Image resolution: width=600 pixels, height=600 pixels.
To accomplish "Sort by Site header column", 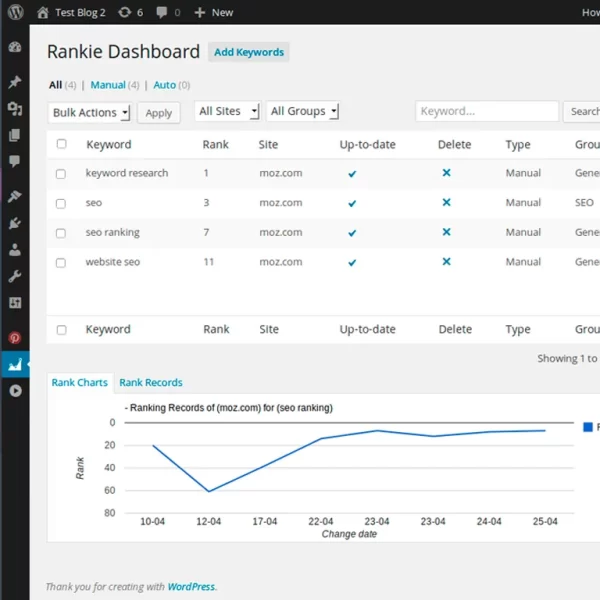I will pos(268,145).
